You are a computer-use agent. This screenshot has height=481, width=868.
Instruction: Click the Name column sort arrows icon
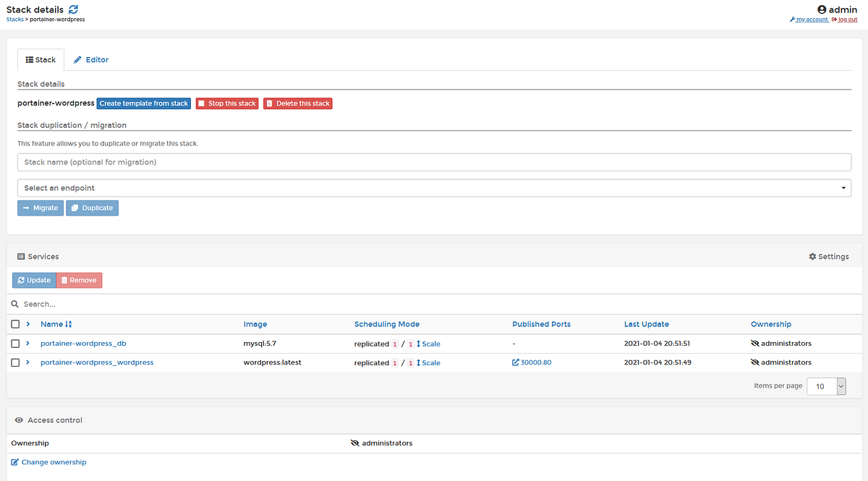(69, 324)
